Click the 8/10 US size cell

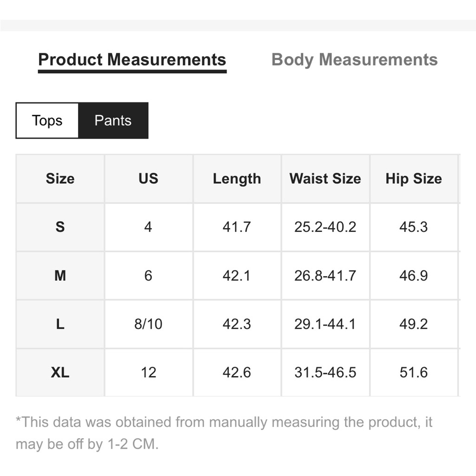pos(149,324)
